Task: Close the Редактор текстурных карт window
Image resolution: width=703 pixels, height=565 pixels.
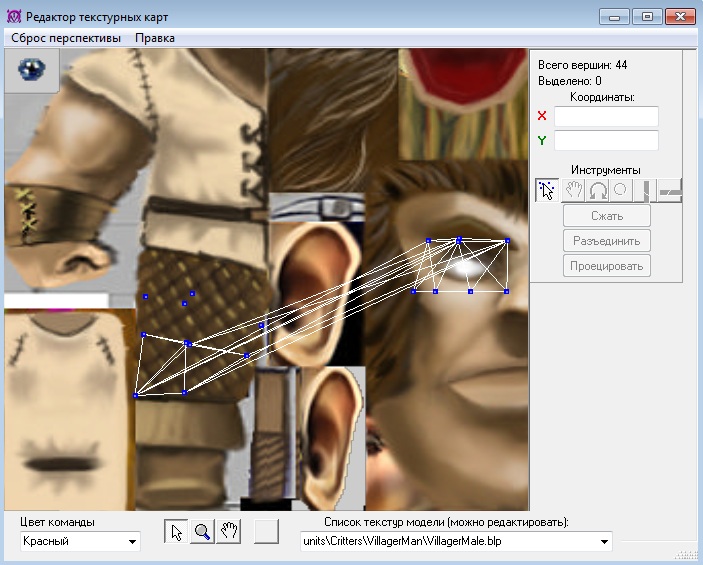Action: (x=680, y=17)
